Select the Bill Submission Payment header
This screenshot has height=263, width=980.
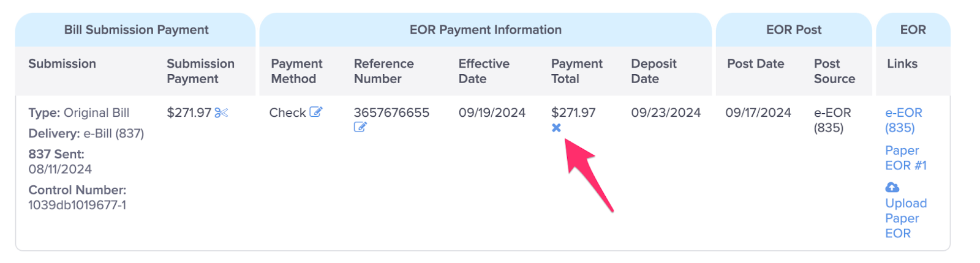pyautogui.click(x=136, y=29)
